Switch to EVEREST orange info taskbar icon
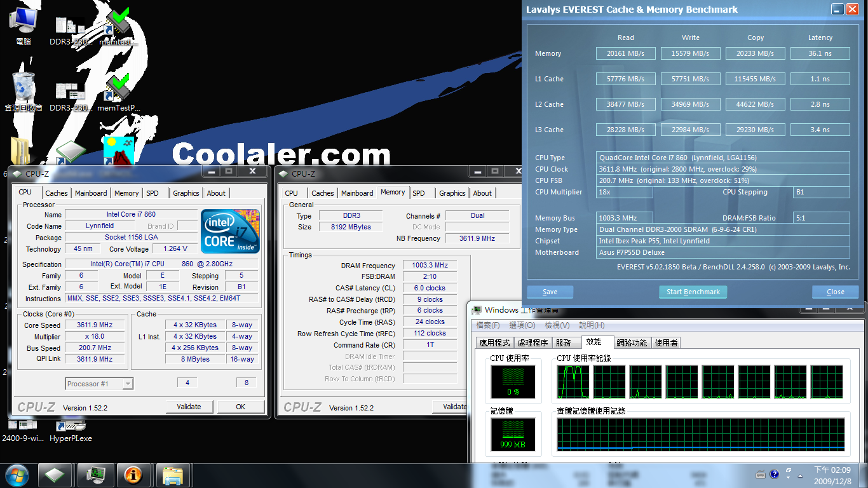 [133, 475]
